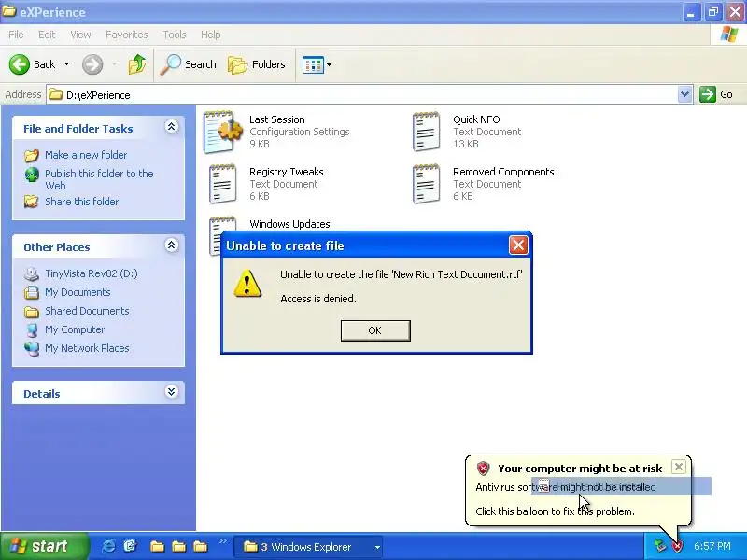Click the security alert tray icon
The width and height of the screenshot is (747, 560).
tap(677, 546)
